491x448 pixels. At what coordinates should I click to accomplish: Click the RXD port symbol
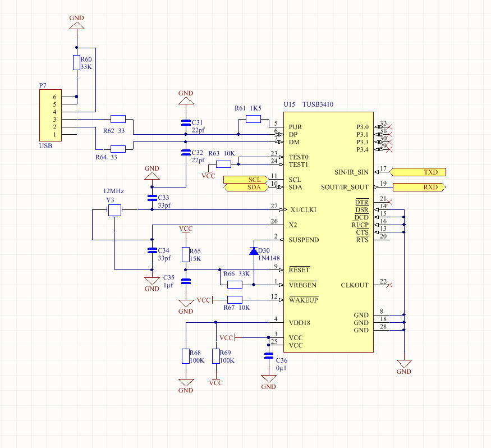click(x=419, y=187)
